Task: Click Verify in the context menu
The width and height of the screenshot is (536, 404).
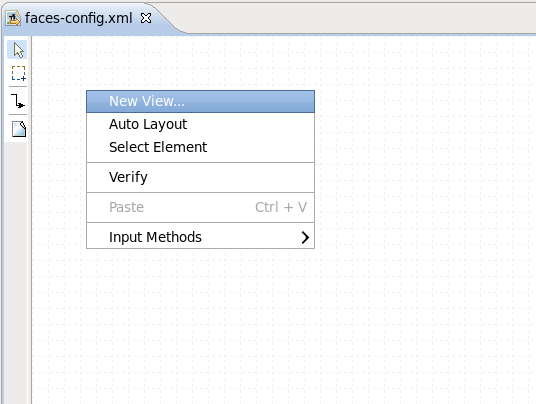Action: coord(200,177)
